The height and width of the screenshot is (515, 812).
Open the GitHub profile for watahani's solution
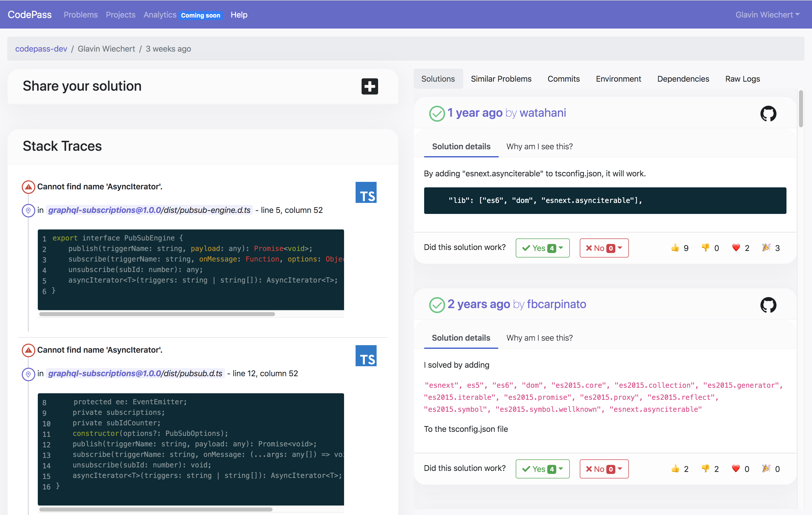tap(768, 113)
